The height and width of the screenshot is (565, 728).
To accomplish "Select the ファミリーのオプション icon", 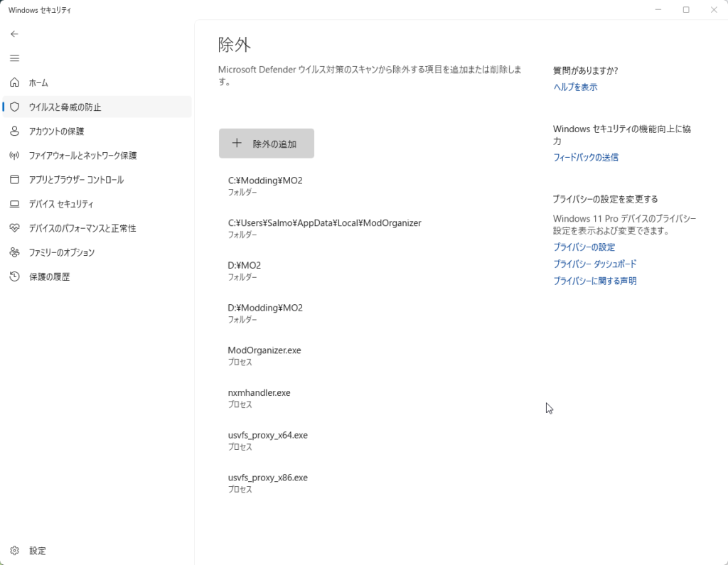I will click(14, 252).
